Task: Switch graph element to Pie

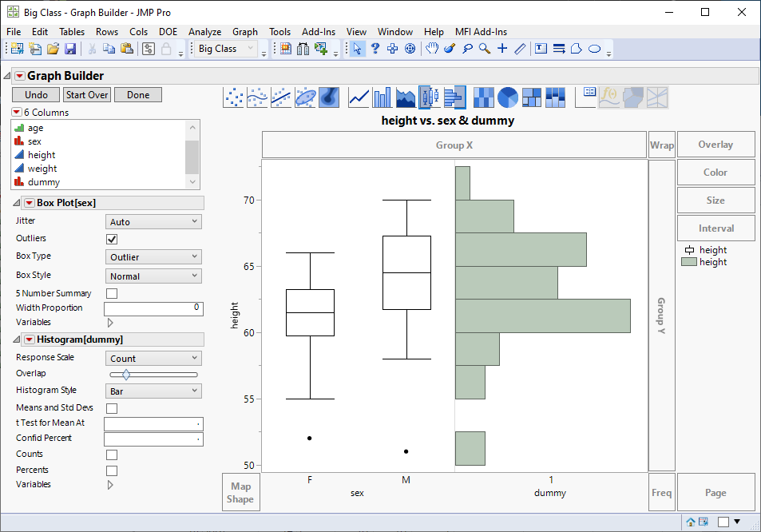Action: pos(506,97)
